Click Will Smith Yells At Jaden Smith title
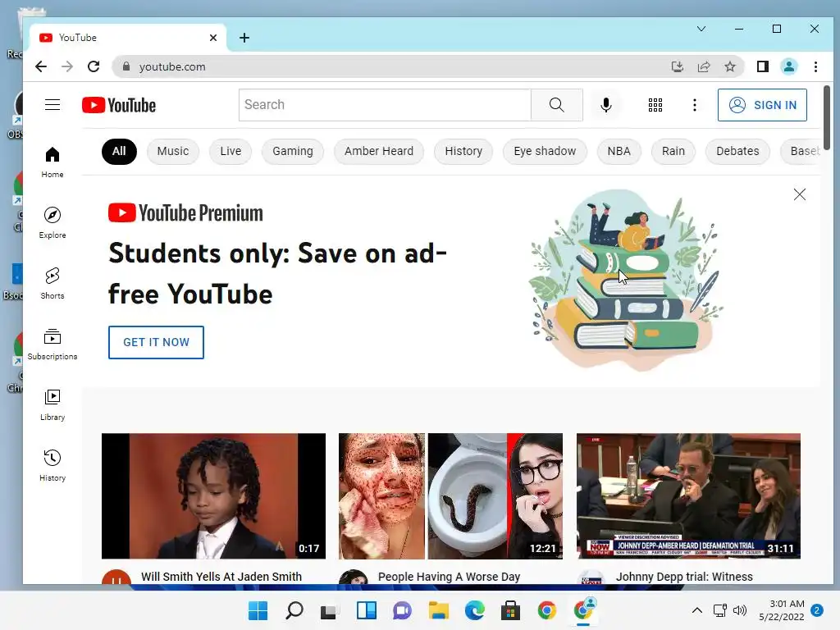The image size is (840, 630). tap(221, 577)
